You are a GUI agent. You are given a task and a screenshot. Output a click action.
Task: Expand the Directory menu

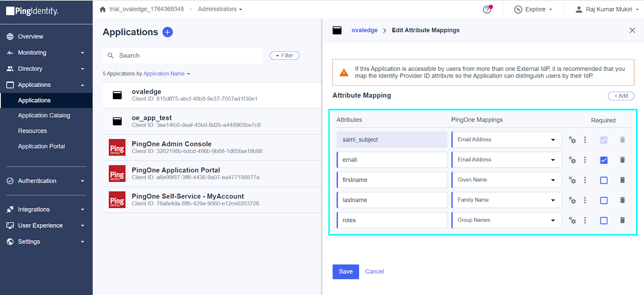(46, 69)
